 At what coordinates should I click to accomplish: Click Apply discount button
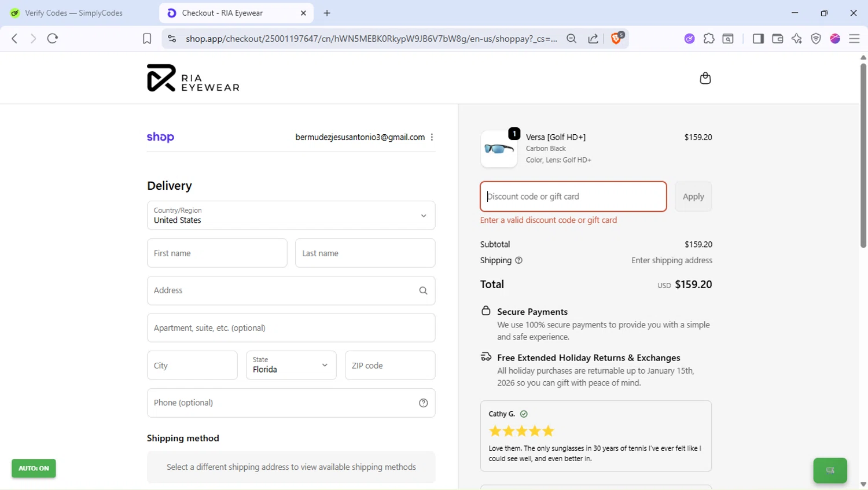[693, 197]
